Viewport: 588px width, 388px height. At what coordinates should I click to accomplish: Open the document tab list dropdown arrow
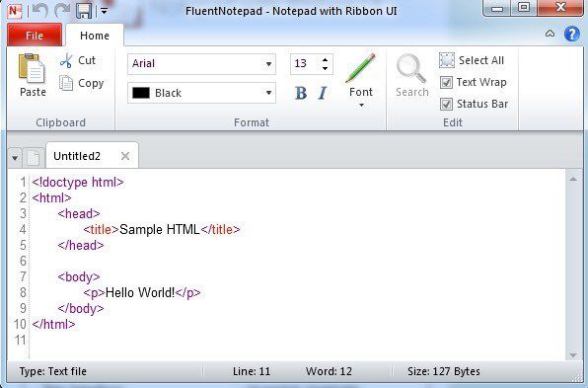(x=15, y=158)
